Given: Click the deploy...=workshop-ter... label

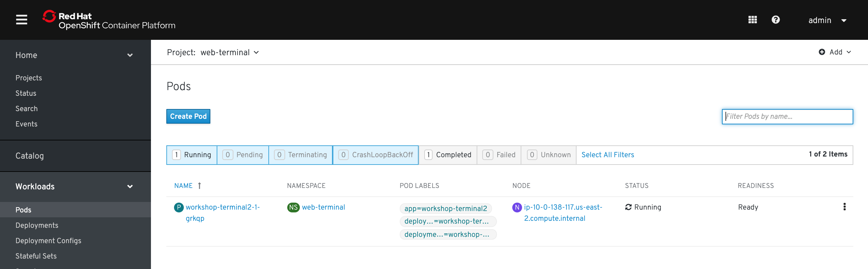Looking at the screenshot, I should [448, 221].
